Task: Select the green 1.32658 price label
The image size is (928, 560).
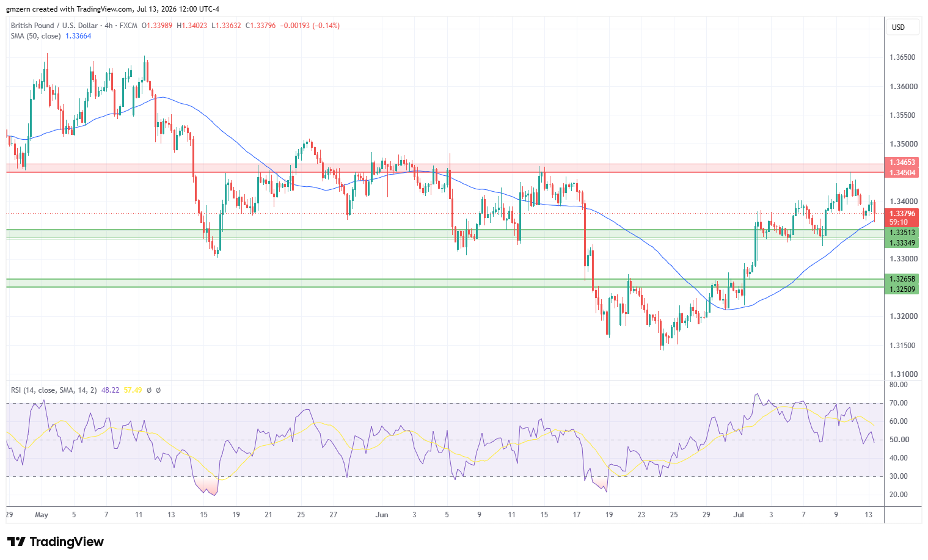Action: pos(902,278)
